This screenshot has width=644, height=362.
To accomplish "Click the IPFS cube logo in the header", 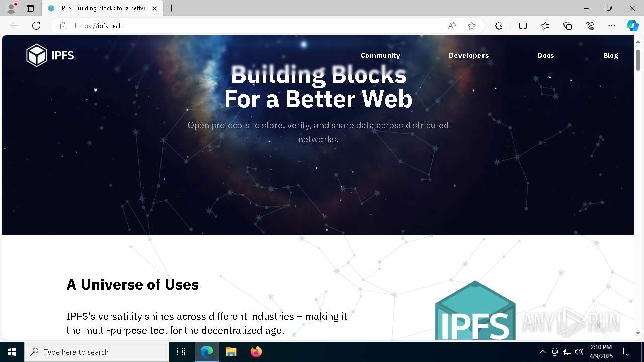I will (x=50, y=55).
